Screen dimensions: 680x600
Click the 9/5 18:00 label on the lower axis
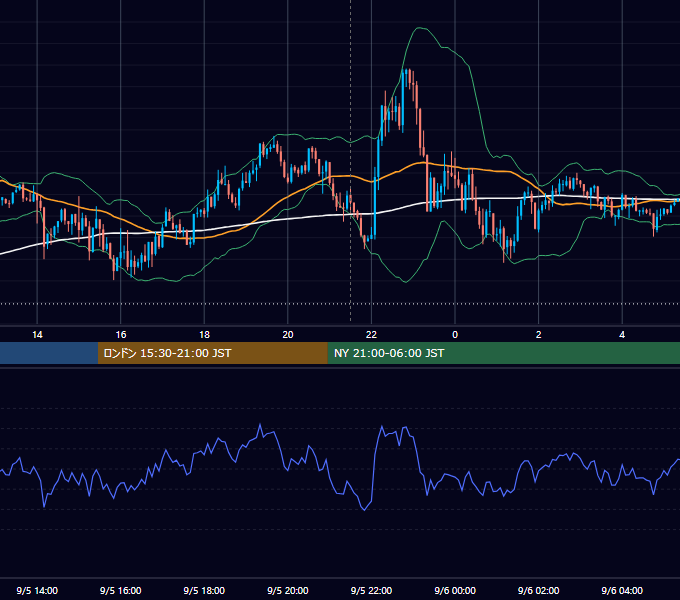[x=204, y=590]
